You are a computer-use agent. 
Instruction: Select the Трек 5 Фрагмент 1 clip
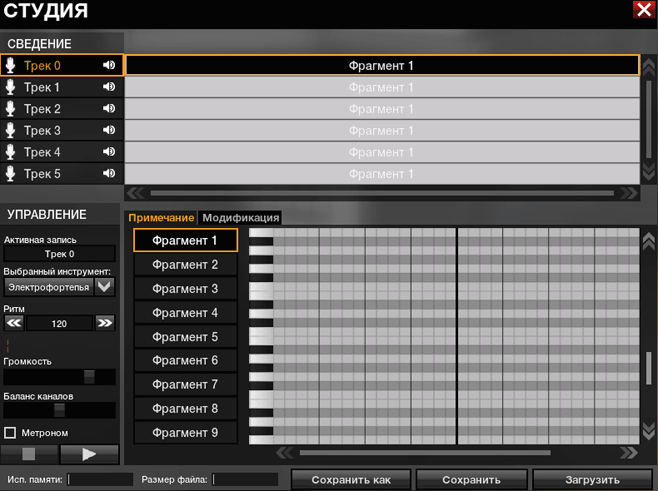click(382, 174)
